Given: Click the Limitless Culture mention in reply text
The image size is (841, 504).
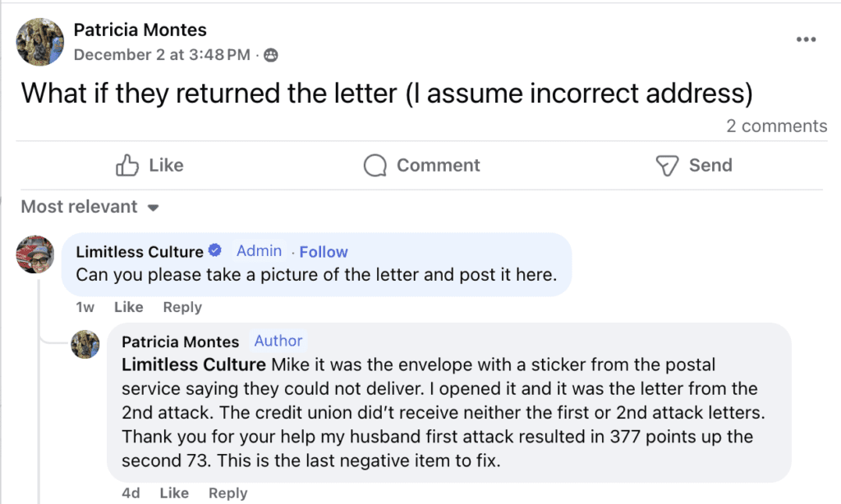Looking at the screenshot, I should (x=194, y=364).
